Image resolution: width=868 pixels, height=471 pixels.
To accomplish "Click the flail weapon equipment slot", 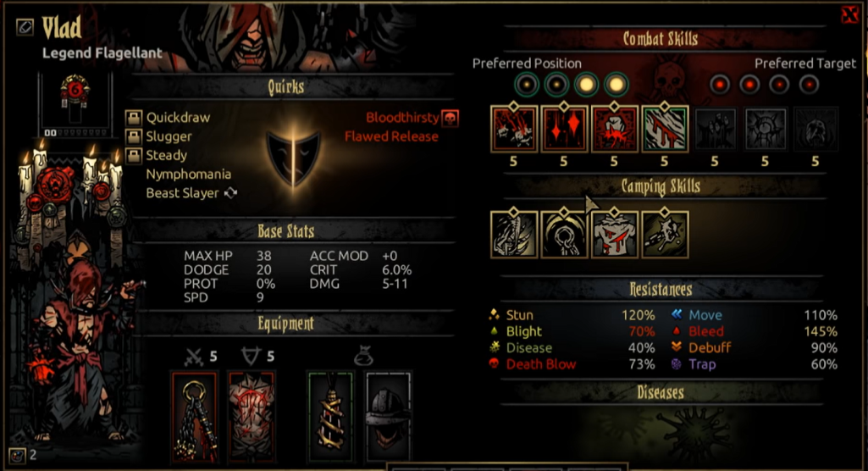I will [x=194, y=418].
